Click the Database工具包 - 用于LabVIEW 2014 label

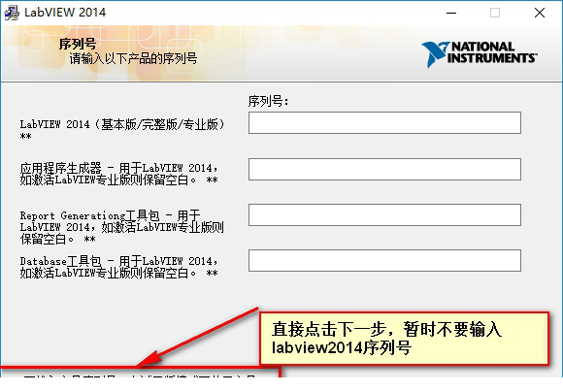pos(119,267)
